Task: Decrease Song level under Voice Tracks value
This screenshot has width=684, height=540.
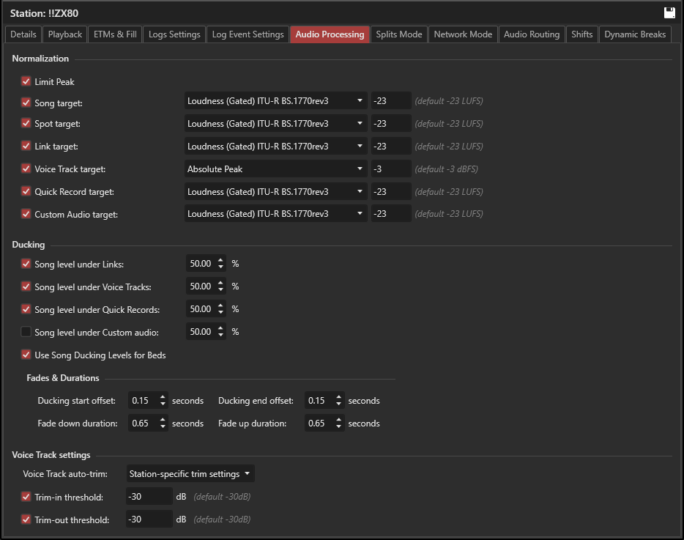Action: pyautogui.click(x=221, y=290)
